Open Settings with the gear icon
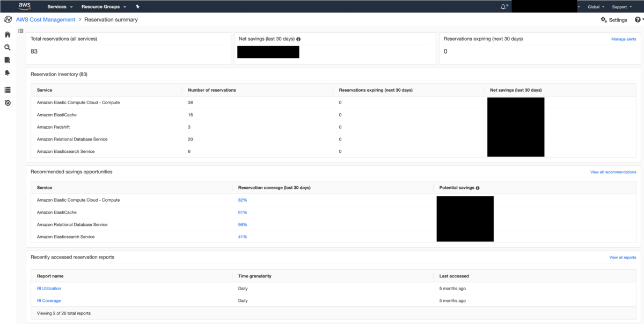The height and width of the screenshot is (324, 644). [x=614, y=20]
